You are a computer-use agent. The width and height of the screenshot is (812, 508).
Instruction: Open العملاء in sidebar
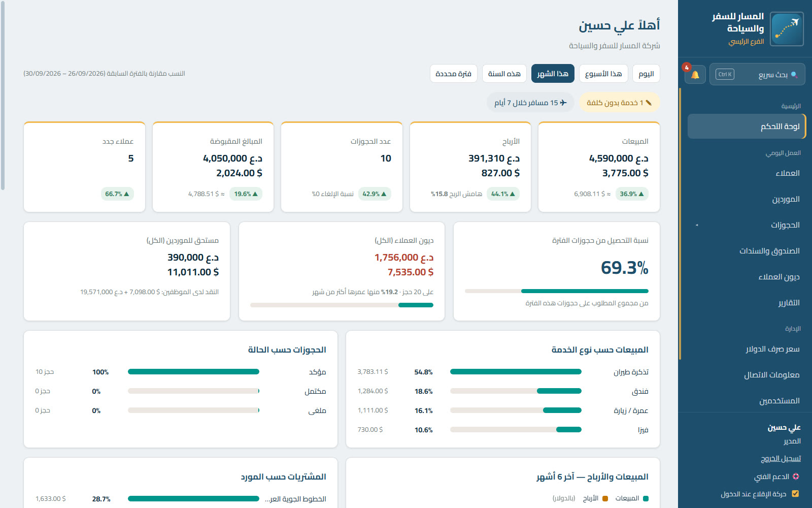[x=746, y=173]
